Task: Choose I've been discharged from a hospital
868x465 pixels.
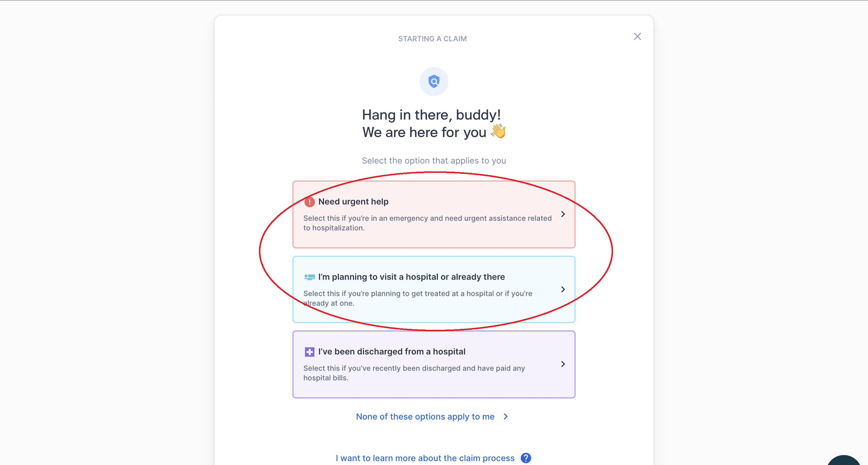Action: [392, 351]
